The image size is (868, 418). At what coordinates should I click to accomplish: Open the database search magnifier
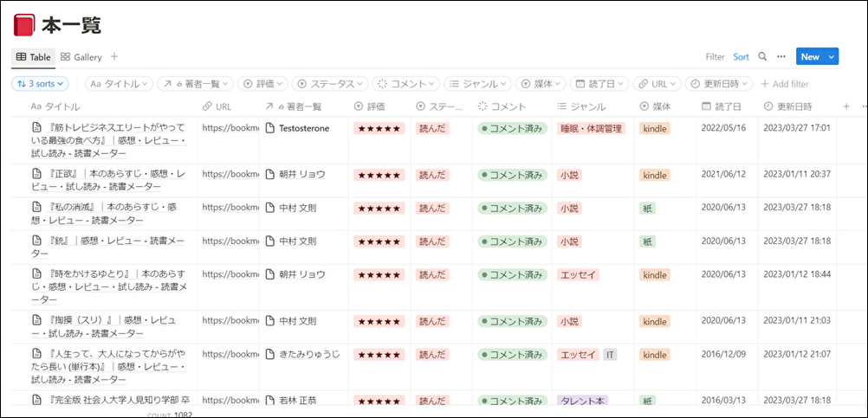pos(762,56)
